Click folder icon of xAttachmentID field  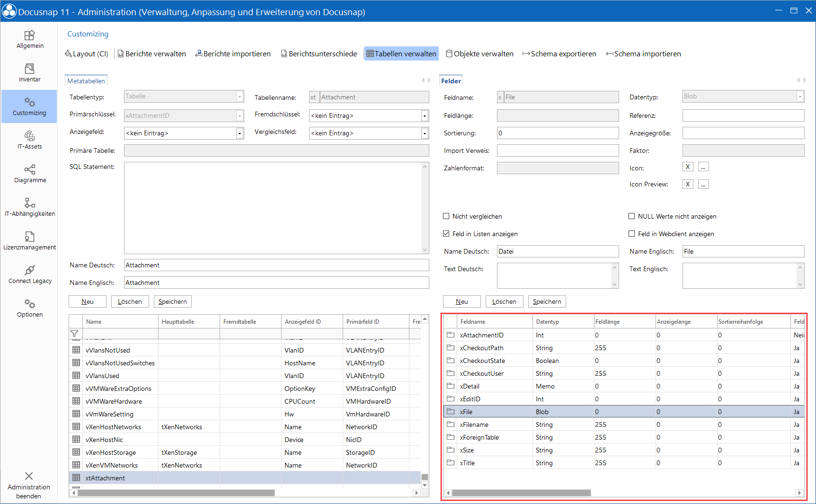(x=451, y=335)
